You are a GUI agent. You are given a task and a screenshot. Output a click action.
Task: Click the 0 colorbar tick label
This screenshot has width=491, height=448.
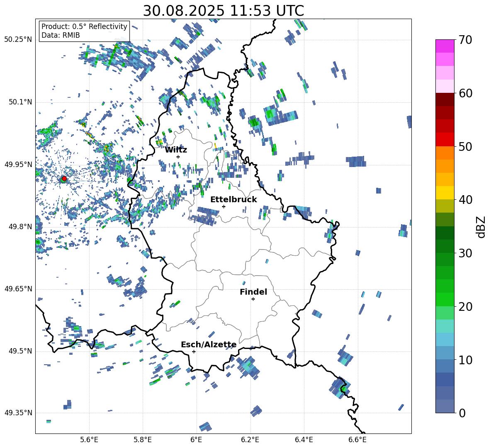[x=462, y=413]
